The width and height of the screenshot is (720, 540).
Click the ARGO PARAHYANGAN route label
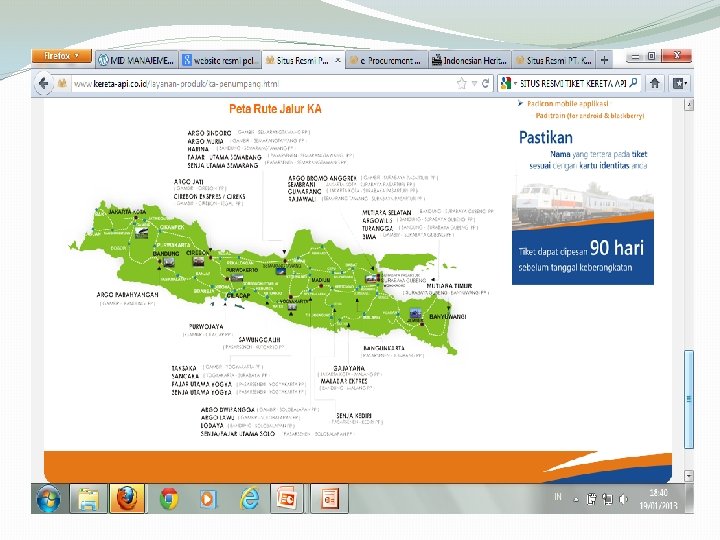click(x=127, y=295)
